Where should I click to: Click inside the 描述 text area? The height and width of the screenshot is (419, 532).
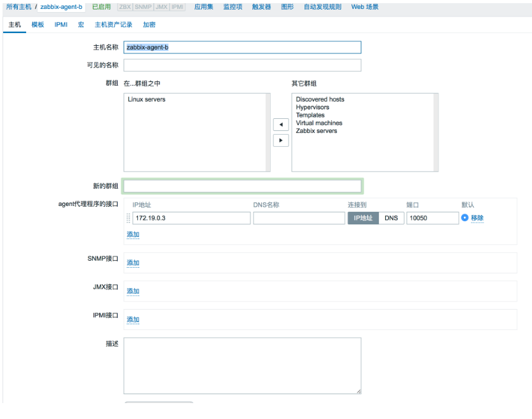pyautogui.click(x=242, y=366)
